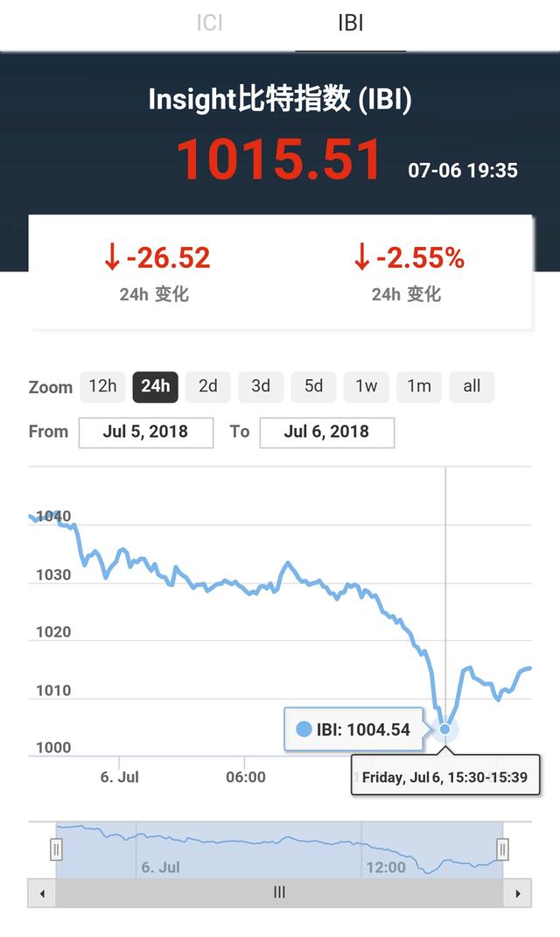This screenshot has width=560, height=937.
Task: Enable the 24h zoom preset
Action: click(x=155, y=386)
